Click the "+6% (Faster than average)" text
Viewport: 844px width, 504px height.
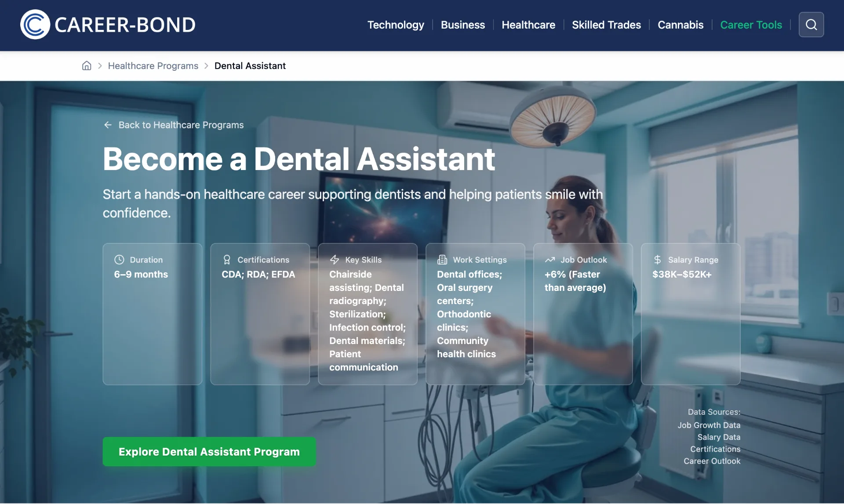click(575, 281)
